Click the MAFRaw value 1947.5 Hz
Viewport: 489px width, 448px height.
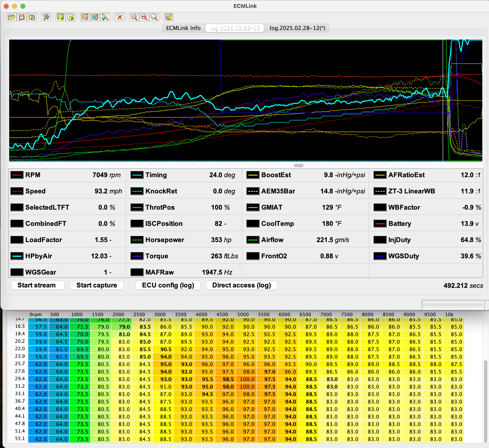point(217,272)
